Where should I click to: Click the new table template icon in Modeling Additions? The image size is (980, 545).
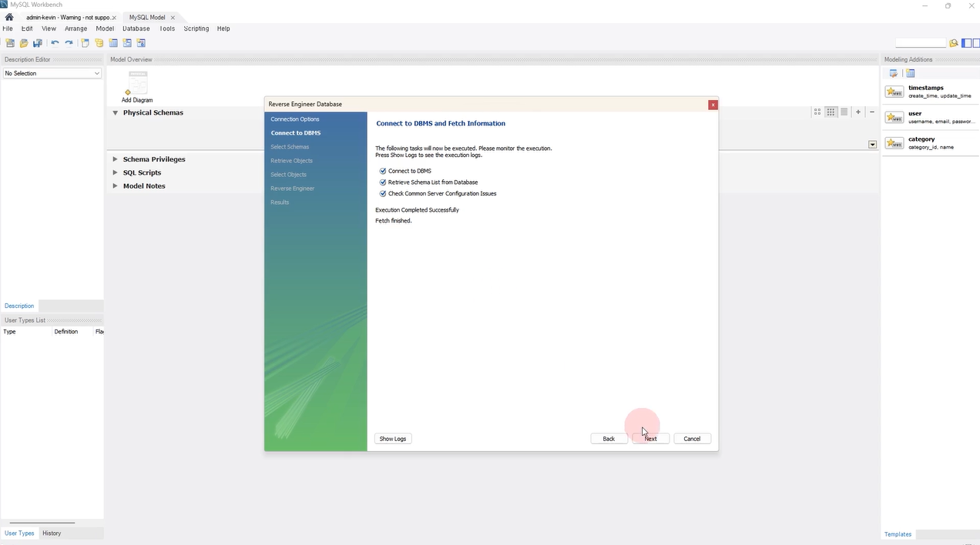click(910, 73)
